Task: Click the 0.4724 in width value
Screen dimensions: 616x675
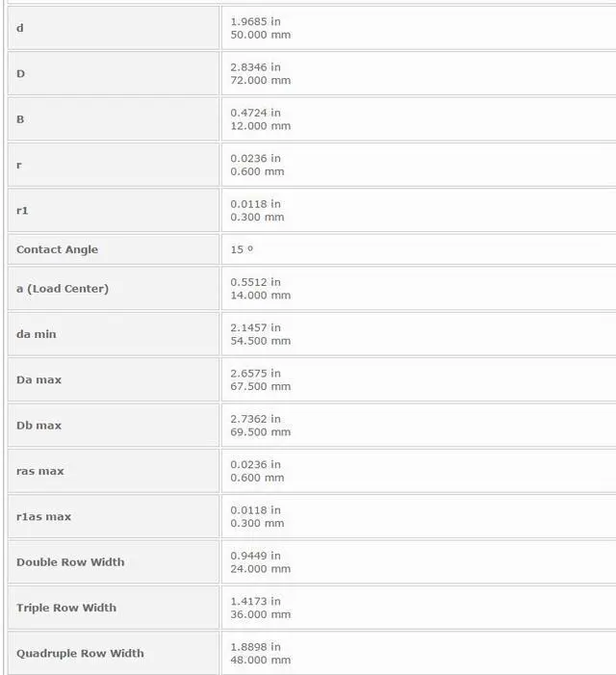Action: [255, 113]
